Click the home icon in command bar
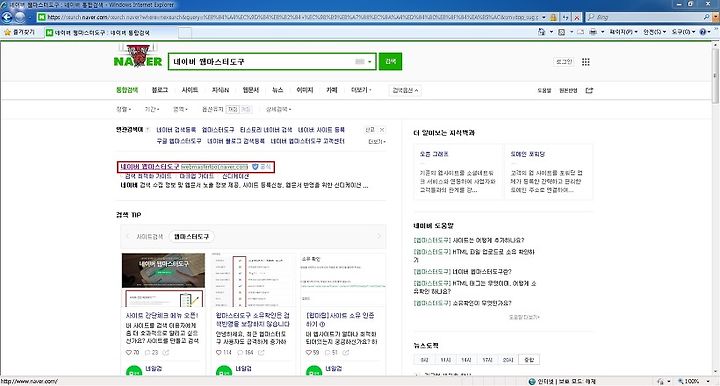720x386 pixels. coord(542,32)
